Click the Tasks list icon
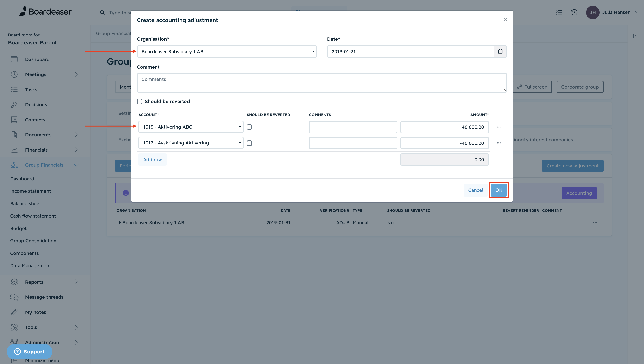644x364 pixels. (x=14, y=89)
